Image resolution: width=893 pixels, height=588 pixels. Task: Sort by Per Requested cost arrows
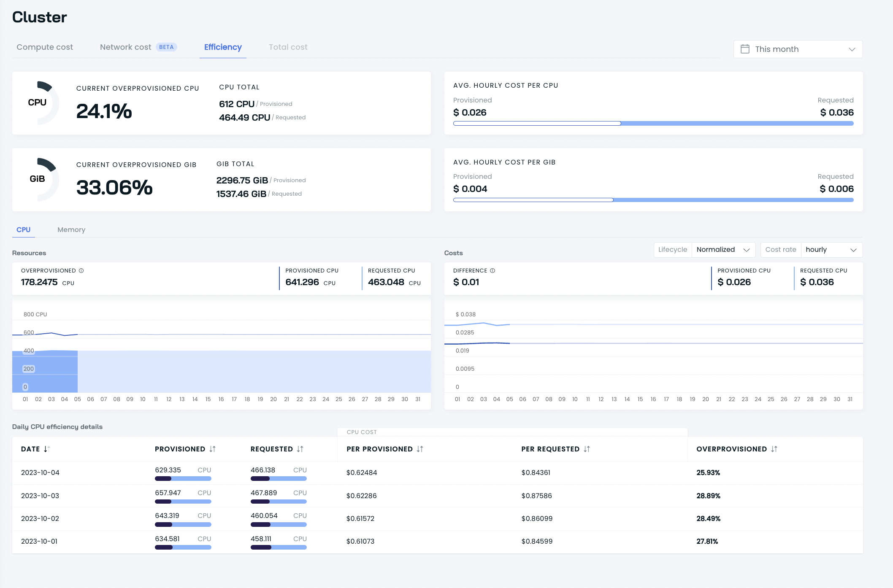click(587, 449)
